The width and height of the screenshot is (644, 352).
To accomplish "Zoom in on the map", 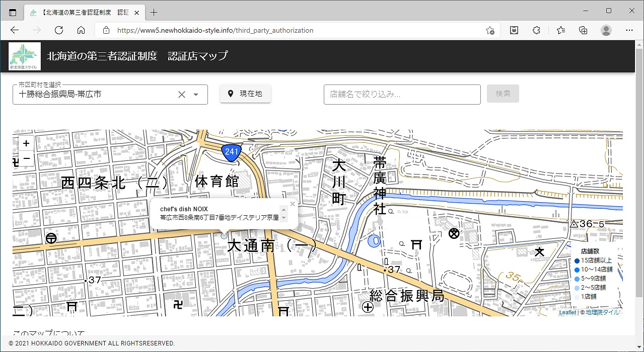I will (26, 143).
